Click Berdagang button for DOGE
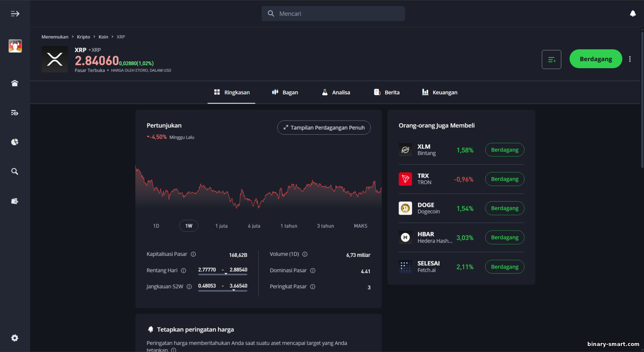This screenshot has width=644, height=352. click(x=504, y=208)
